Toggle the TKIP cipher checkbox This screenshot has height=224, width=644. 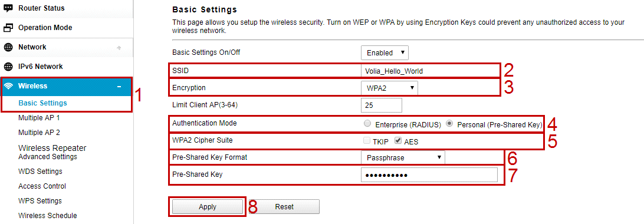367,141
